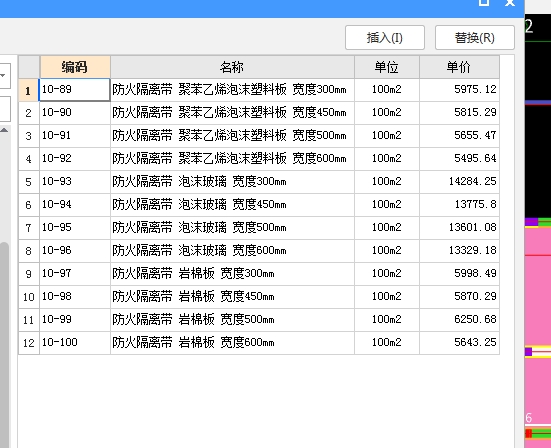Click price 6250.68
Image resolution: width=551 pixels, height=448 pixels.
tap(459, 320)
